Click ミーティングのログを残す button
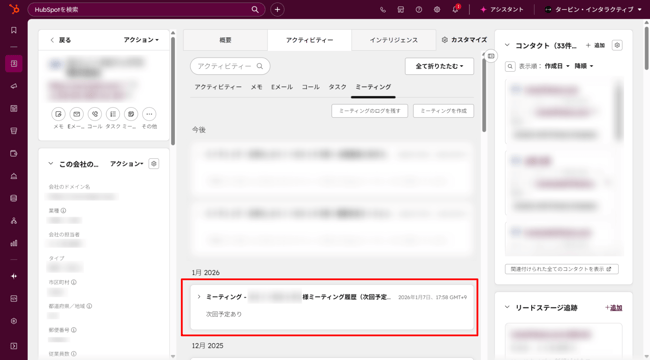 point(369,111)
